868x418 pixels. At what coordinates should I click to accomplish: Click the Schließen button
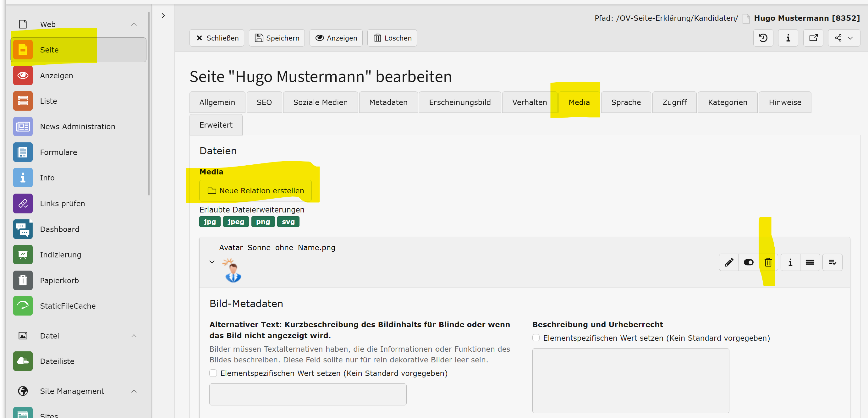(217, 38)
